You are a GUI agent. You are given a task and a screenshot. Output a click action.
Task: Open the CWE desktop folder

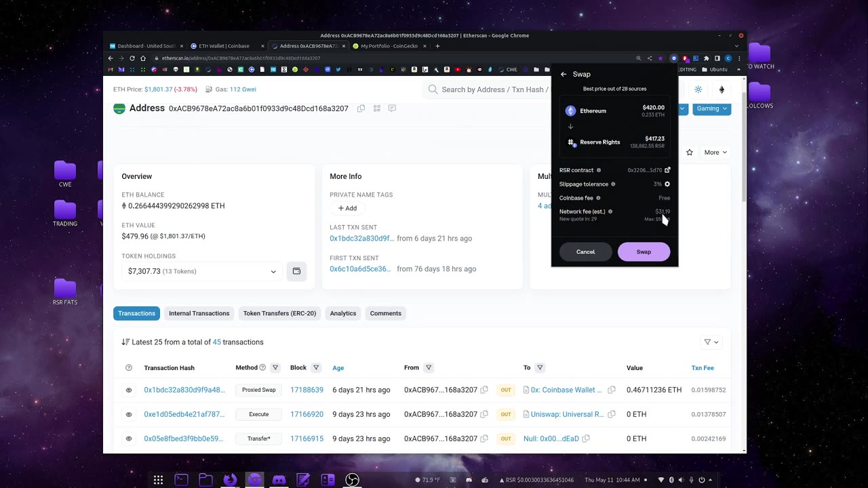(65, 175)
